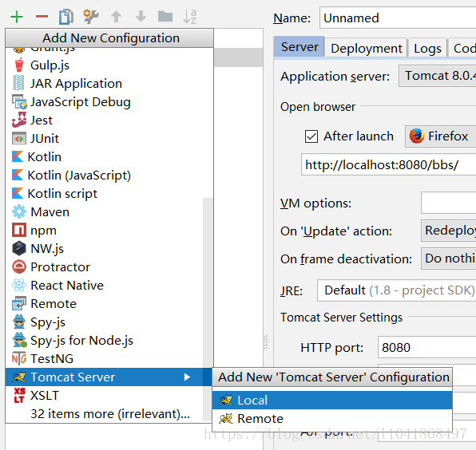Choose Spy-js for Node.js configuration

(x=104, y=340)
